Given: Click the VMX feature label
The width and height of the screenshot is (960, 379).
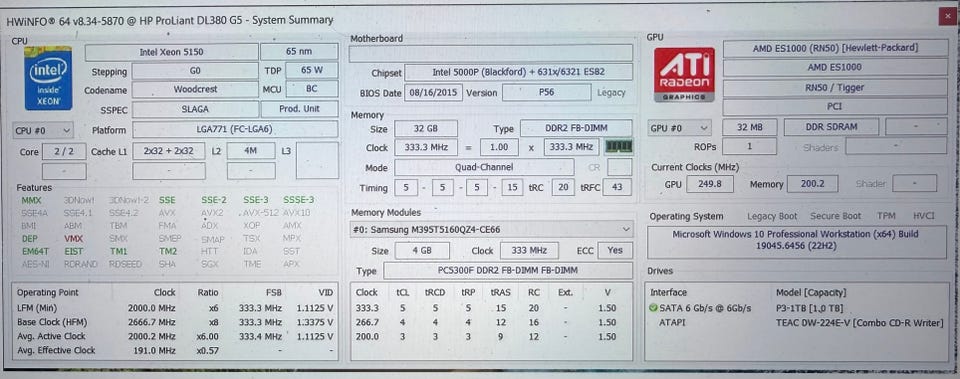Looking at the screenshot, I should 73,238.
